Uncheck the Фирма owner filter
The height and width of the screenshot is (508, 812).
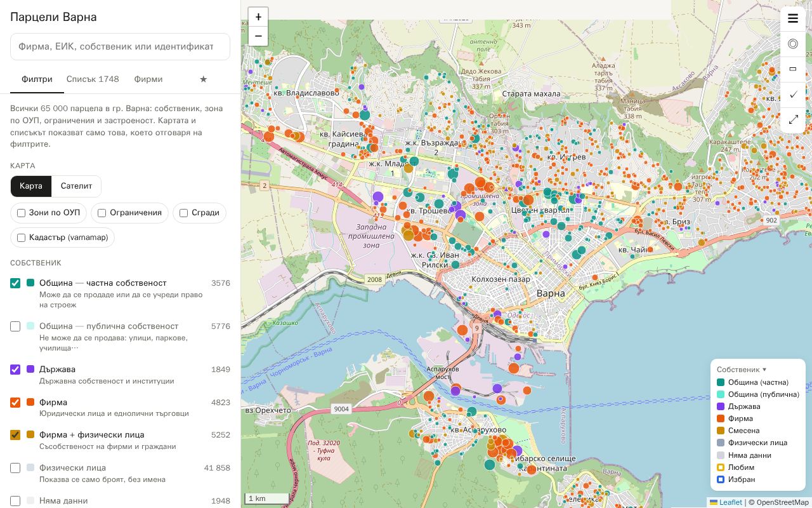(15, 403)
